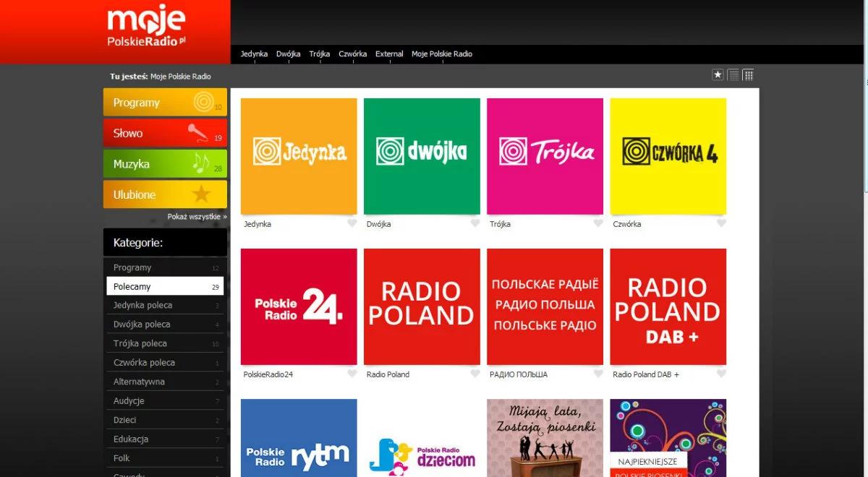Image resolution: width=868 pixels, height=477 pixels.
Task: Click the Radio Poland DAB + caption
Action: click(x=646, y=374)
